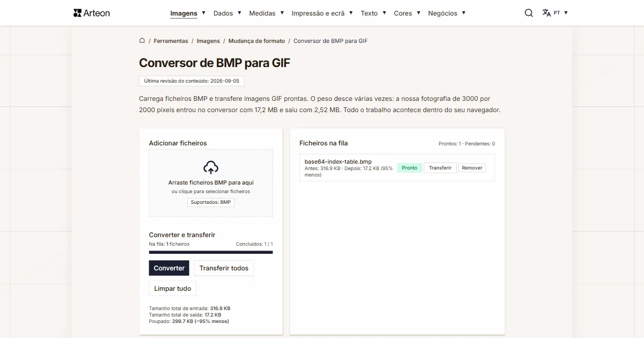Viewport: 644px width, 338px height.
Task: Follow the Ferramentas breadcrumb link
Action: (171, 41)
